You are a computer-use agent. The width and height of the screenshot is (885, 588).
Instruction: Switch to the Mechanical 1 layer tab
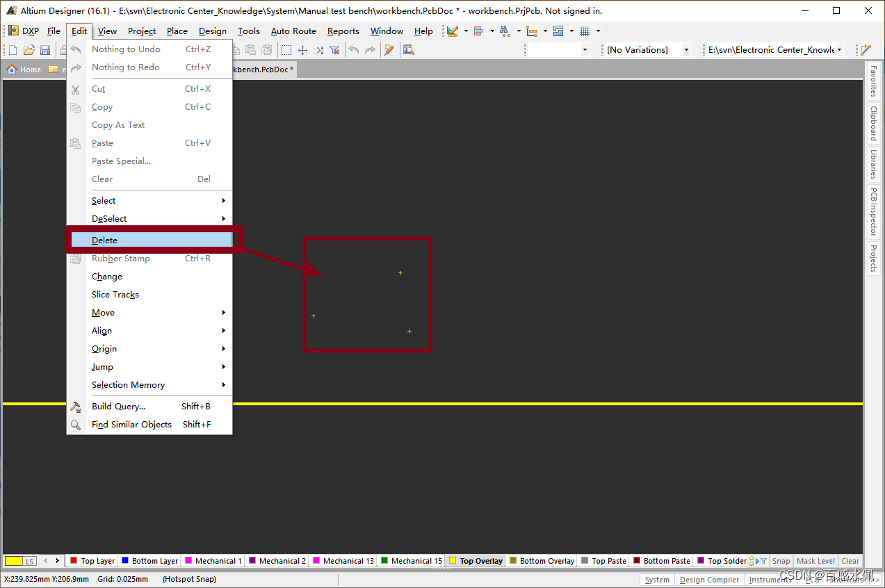point(213,561)
